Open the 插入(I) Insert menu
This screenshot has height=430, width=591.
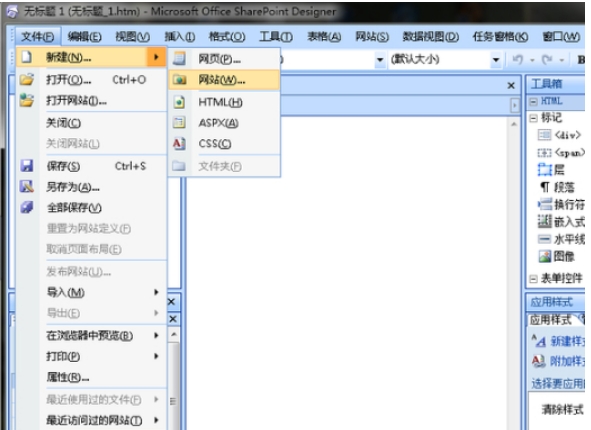coord(179,37)
